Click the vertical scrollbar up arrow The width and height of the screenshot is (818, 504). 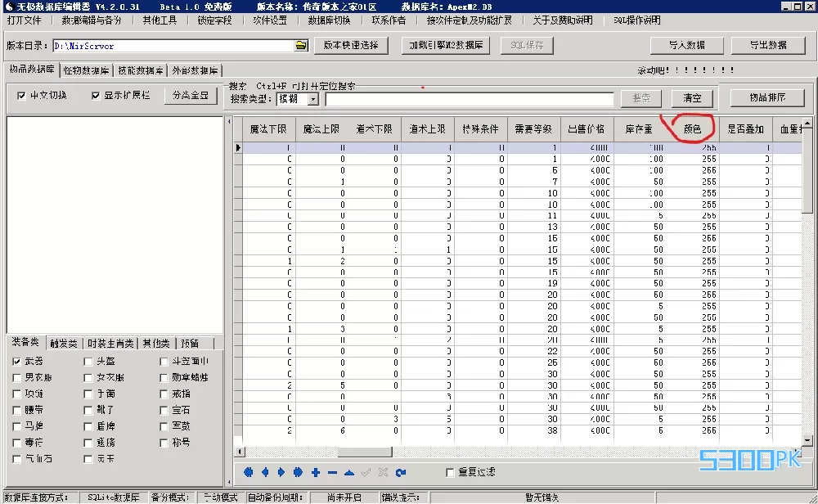(x=807, y=124)
